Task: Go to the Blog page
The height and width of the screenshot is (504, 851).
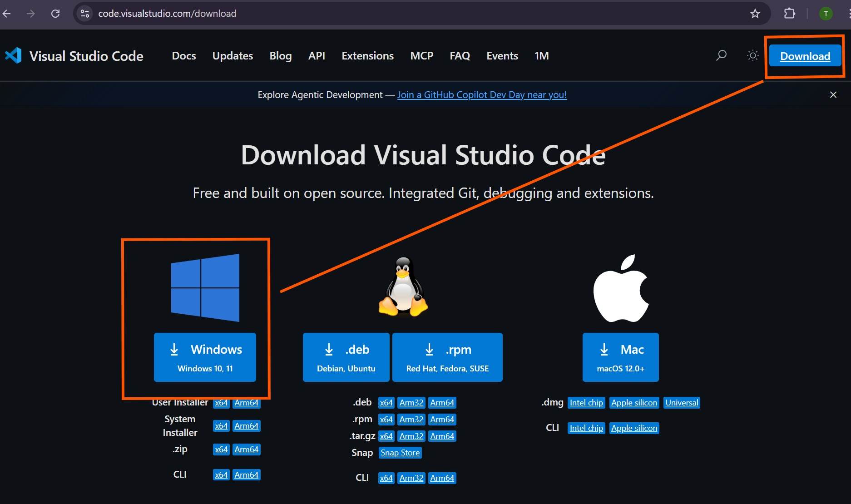Action: coord(281,55)
